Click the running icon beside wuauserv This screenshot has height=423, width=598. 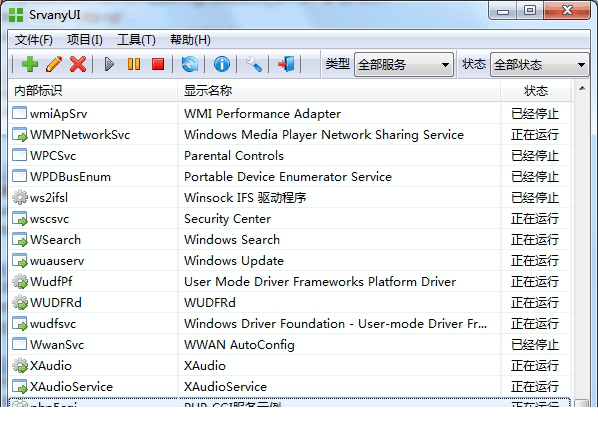tap(19, 261)
